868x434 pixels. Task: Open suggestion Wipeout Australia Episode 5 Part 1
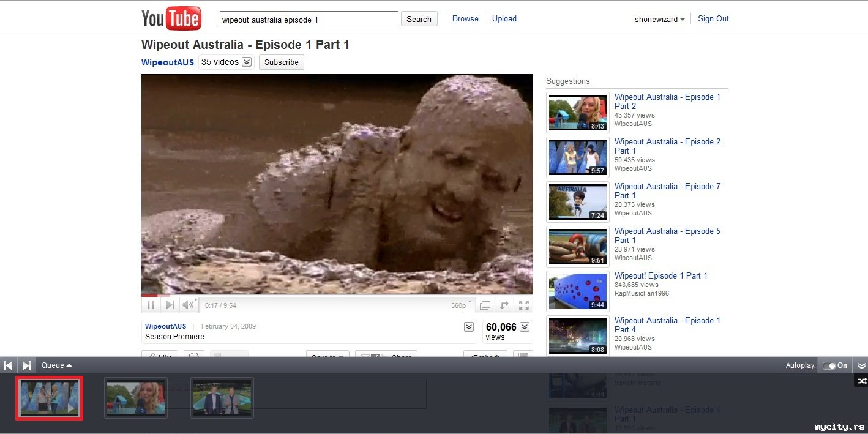coord(667,235)
